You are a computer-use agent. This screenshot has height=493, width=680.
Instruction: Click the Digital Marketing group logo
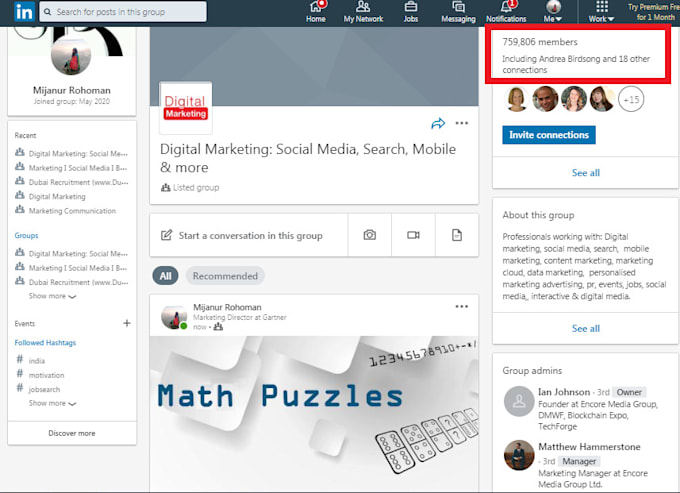[x=186, y=108]
